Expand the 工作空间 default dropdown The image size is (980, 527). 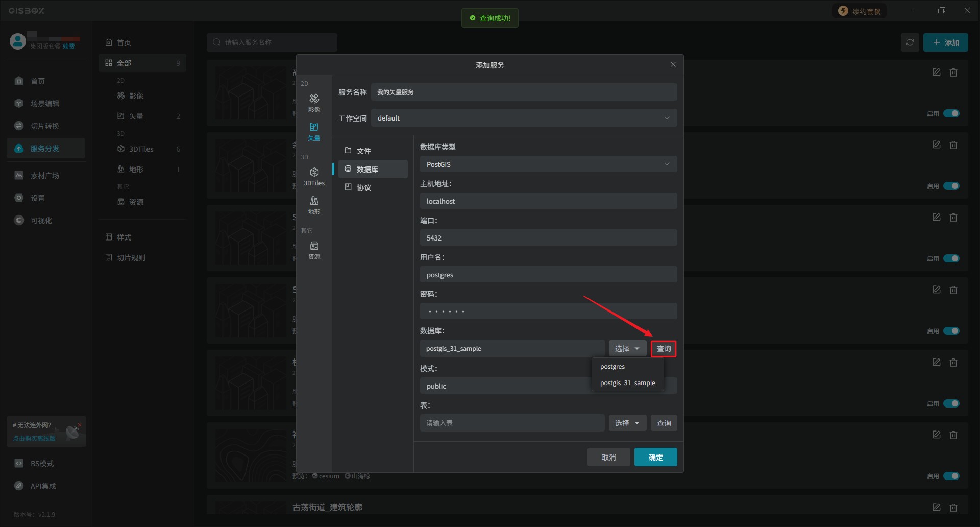524,118
